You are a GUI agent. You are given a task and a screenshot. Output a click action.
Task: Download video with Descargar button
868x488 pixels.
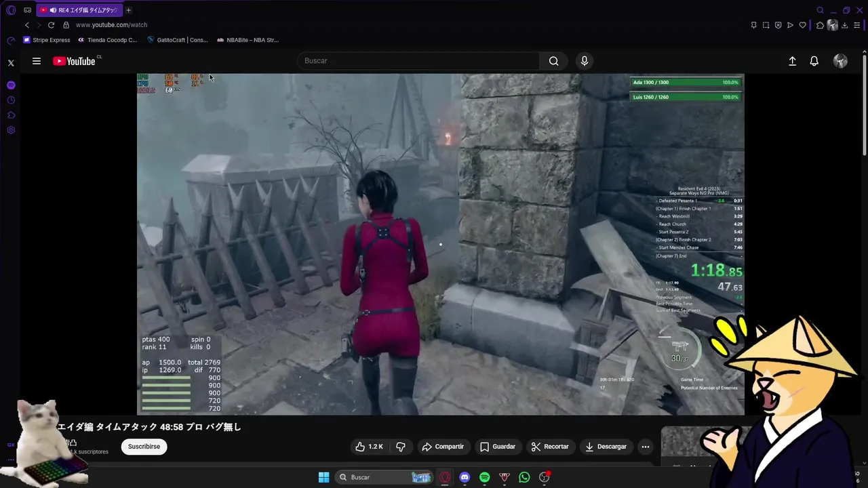point(606,447)
